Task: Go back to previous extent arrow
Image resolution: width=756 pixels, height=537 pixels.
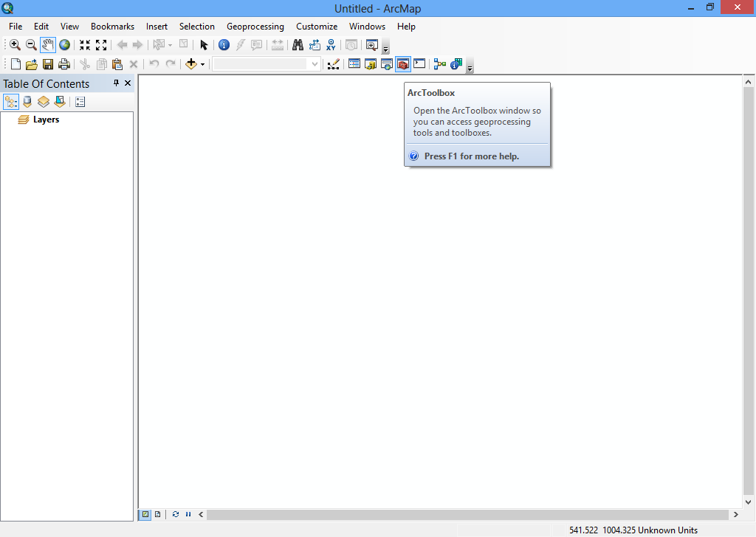Action: [x=122, y=45]
